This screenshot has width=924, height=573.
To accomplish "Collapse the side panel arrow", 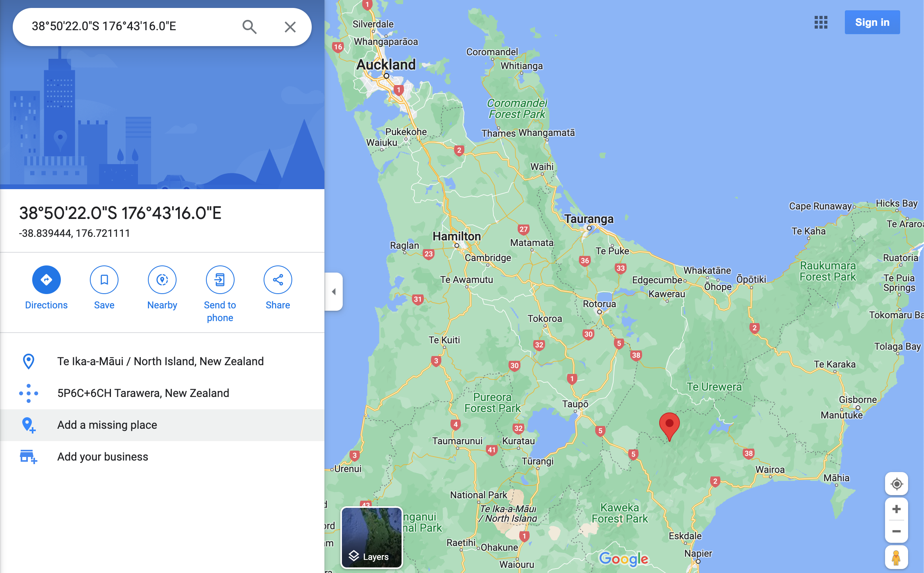I will pyautogui.click(x=334, y=292).
